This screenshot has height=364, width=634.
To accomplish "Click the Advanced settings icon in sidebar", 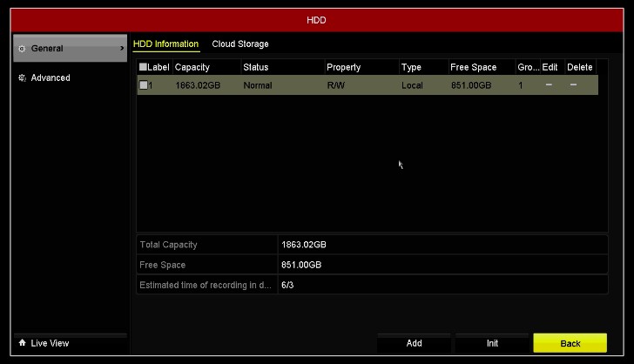I will pos(22,78).
